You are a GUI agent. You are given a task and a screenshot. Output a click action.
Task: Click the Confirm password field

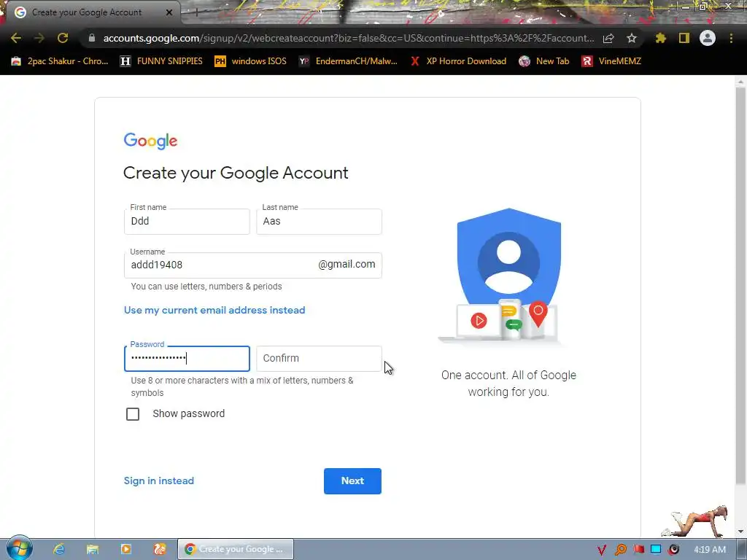coord(319,359)
